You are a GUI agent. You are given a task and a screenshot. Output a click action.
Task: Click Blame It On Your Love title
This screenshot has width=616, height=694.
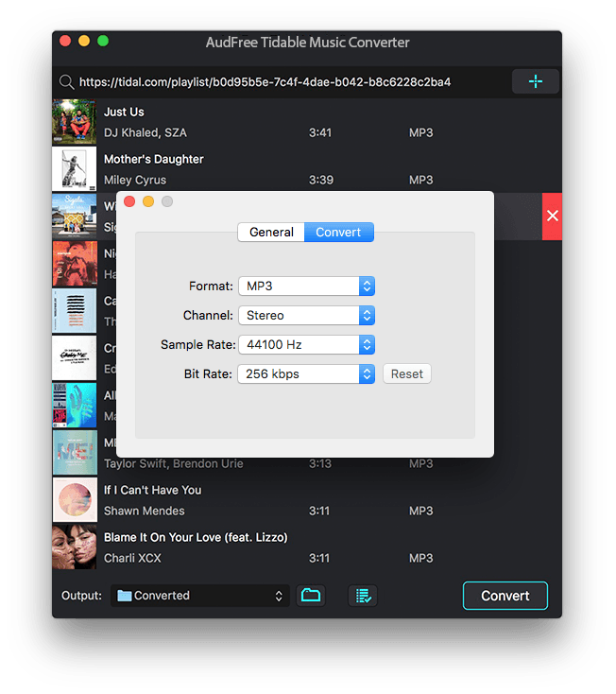click(196, 537)
